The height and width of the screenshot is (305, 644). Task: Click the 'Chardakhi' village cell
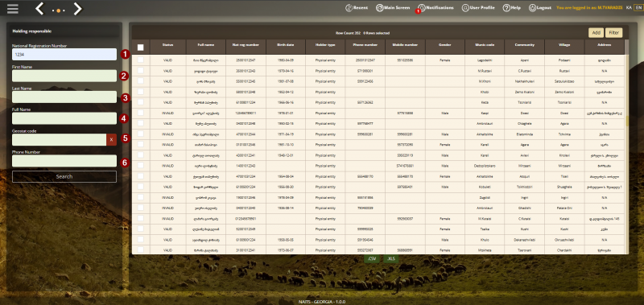(565, 249)
